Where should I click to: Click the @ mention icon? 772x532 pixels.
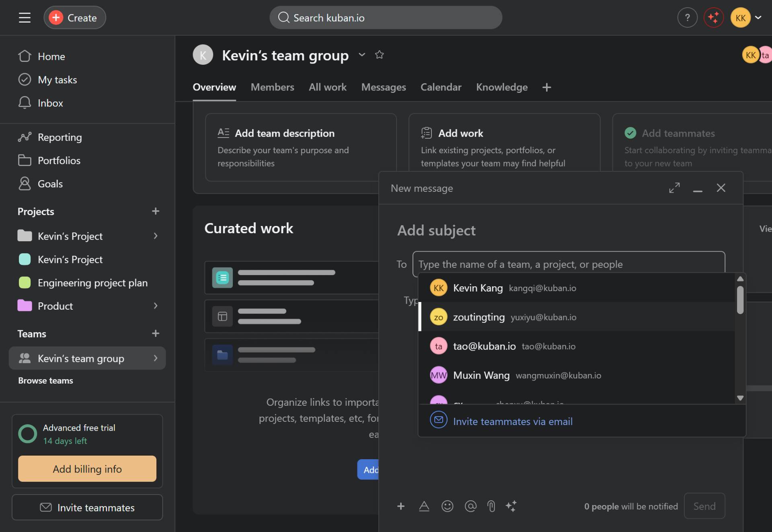(470, 506)
